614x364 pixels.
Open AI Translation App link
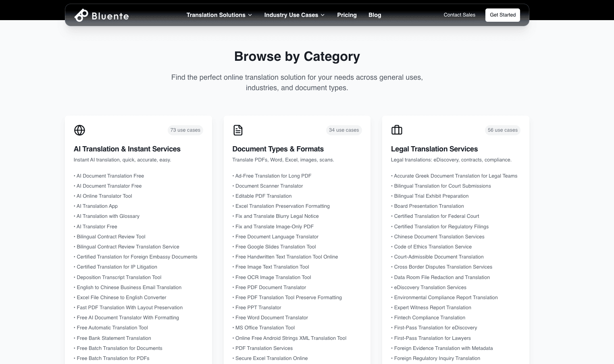tap(97, 206)
